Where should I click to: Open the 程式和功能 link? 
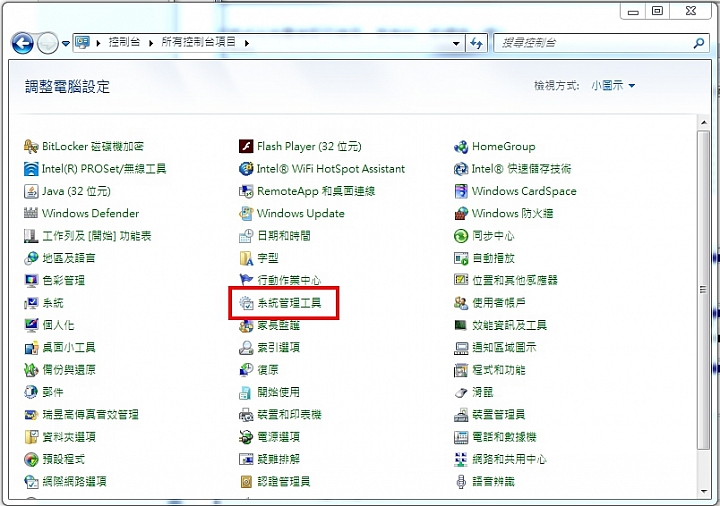pyautogui.click(x=499, y=370)
